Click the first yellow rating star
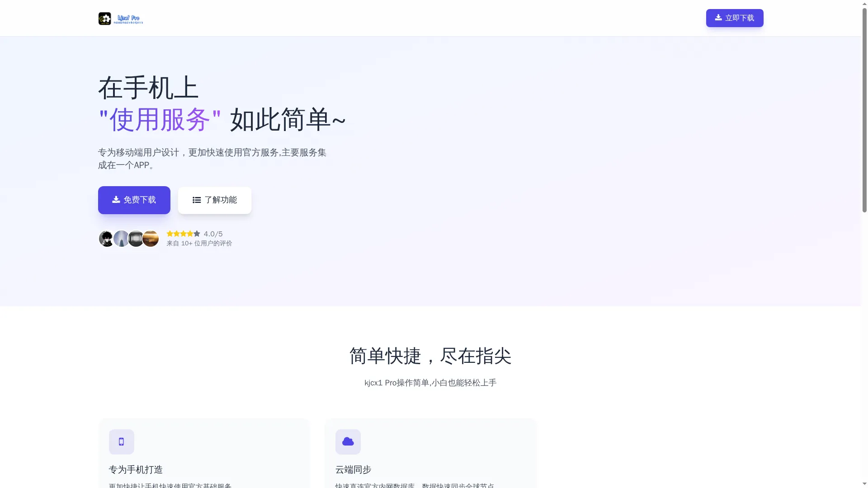The width and height of the screenshot is (868, 488). click(170, 234)
